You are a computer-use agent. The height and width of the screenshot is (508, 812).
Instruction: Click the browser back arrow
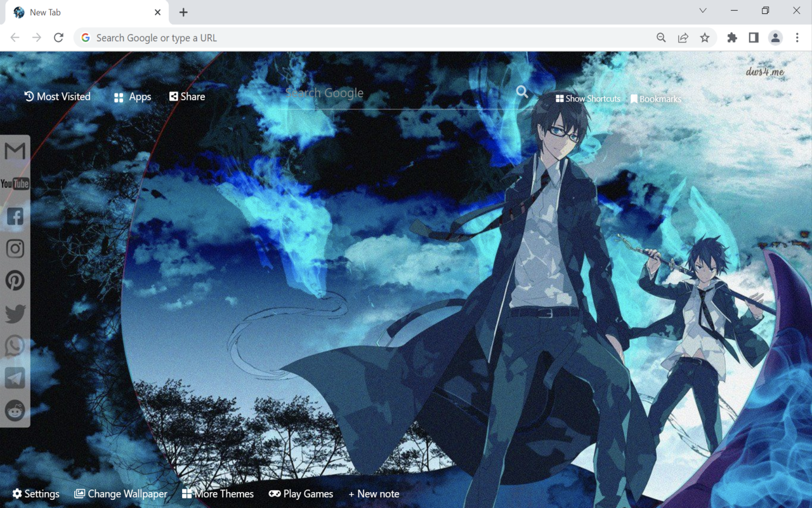15,37
